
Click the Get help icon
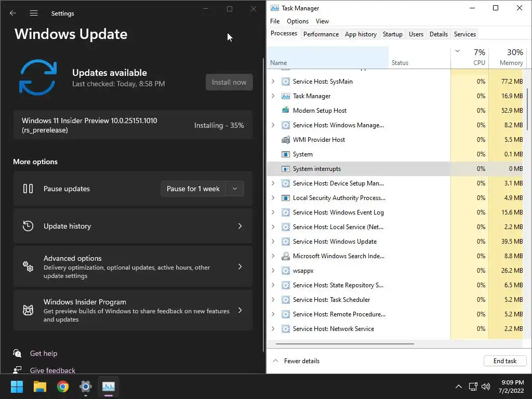tap(17, 353)
